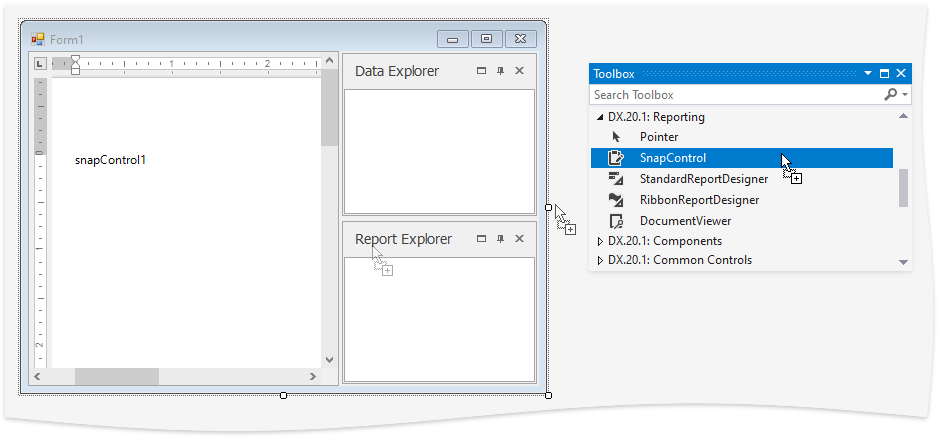Expand the DX.20.1: Components group

600,241
